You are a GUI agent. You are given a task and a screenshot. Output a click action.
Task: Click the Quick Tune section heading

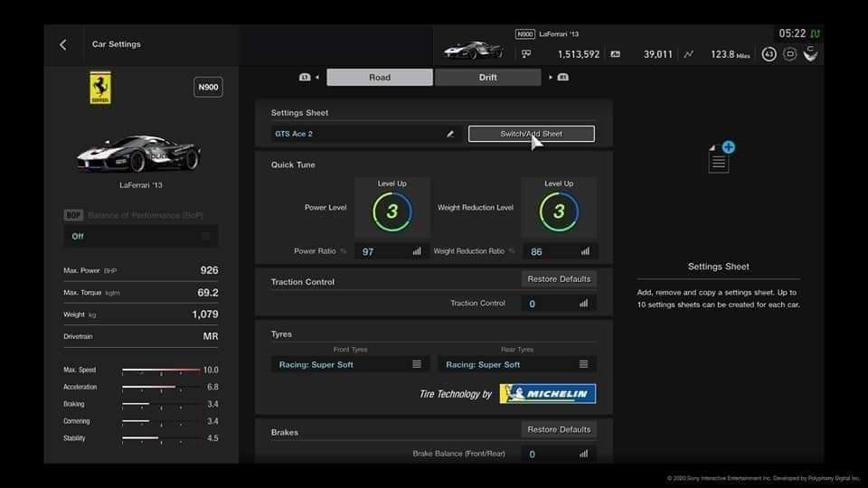tap(293, 164)
